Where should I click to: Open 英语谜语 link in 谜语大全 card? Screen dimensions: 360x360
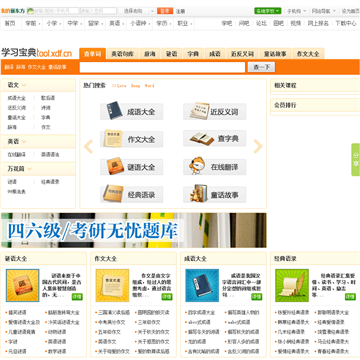coord(57,342)
